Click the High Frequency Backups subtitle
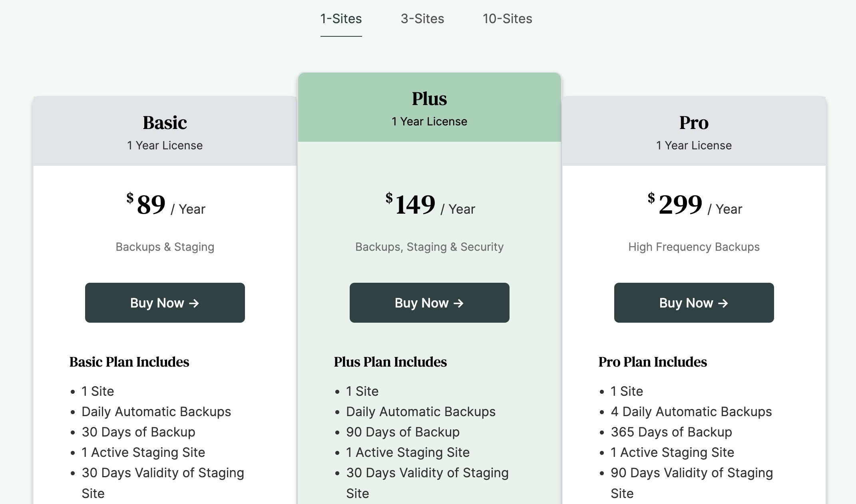This screenshot has width=856, height=504. [x=694, y=247]
